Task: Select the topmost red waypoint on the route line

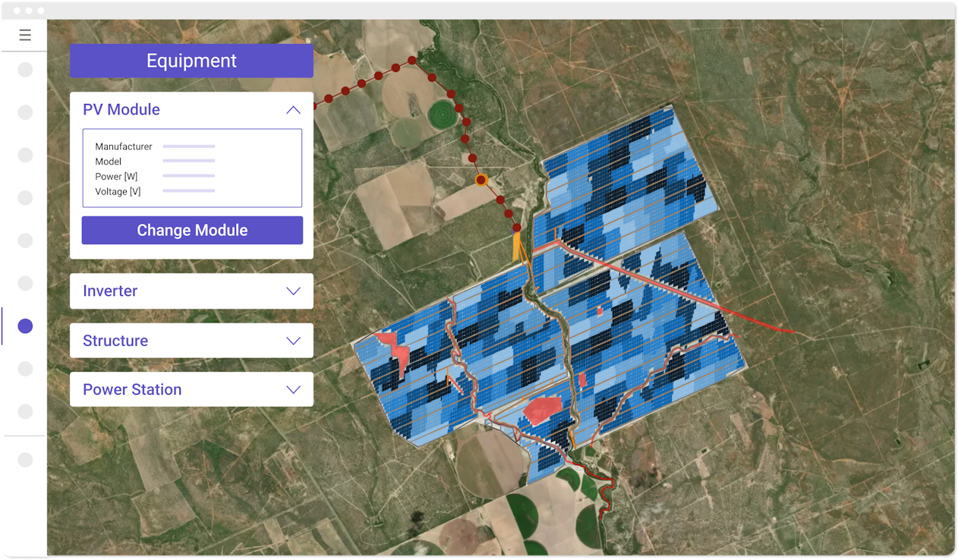Action: click(x=411, y=60)
